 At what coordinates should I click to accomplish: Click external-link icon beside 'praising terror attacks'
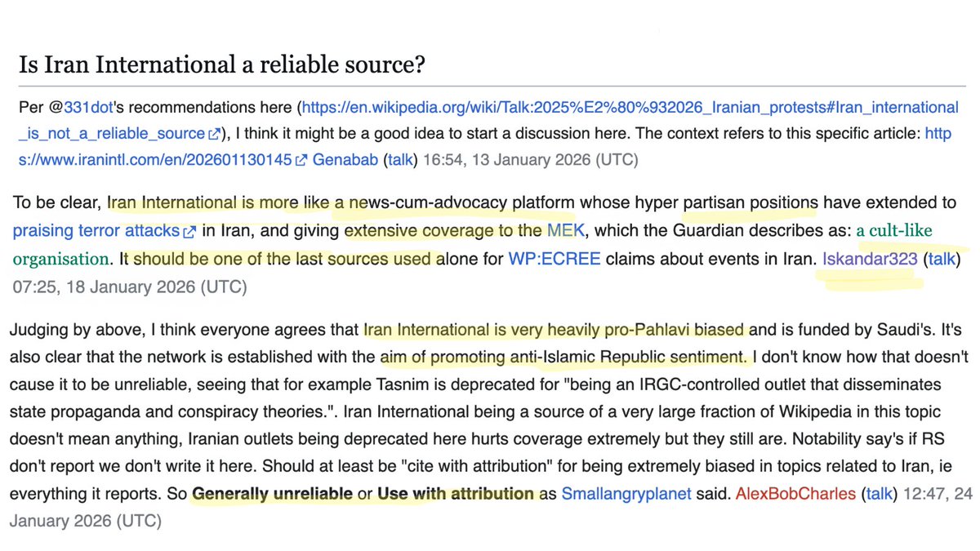[x=191, y=232]
